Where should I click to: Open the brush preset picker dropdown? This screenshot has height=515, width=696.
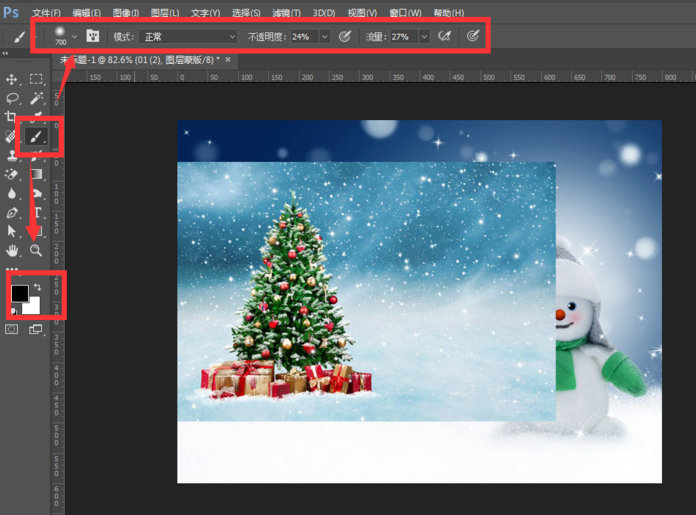click(x=74, y=36)
